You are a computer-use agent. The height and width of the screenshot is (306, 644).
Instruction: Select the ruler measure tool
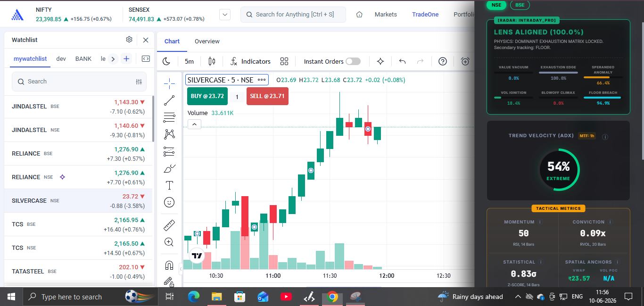point(169,225)
